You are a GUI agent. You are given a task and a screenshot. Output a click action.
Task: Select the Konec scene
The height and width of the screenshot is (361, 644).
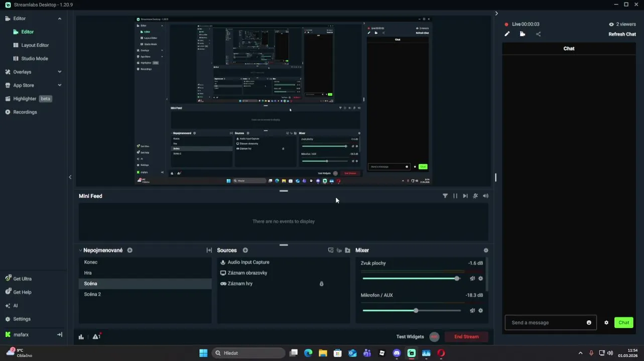click(145, 262)
